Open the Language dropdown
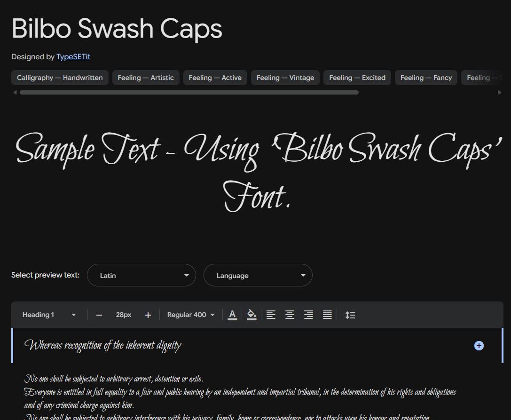The image size is (511, 420). coord(258,275)
